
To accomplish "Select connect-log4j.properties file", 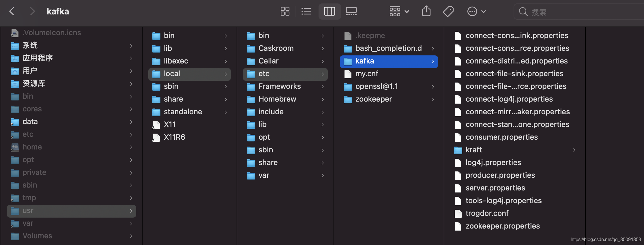I will pos(515,99).
